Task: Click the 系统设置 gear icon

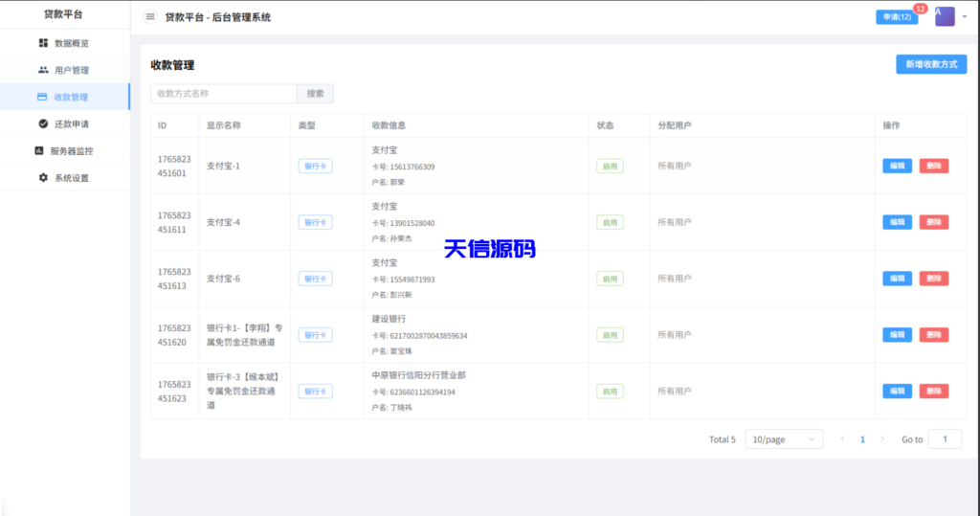Action: click(x=43, y=178)
